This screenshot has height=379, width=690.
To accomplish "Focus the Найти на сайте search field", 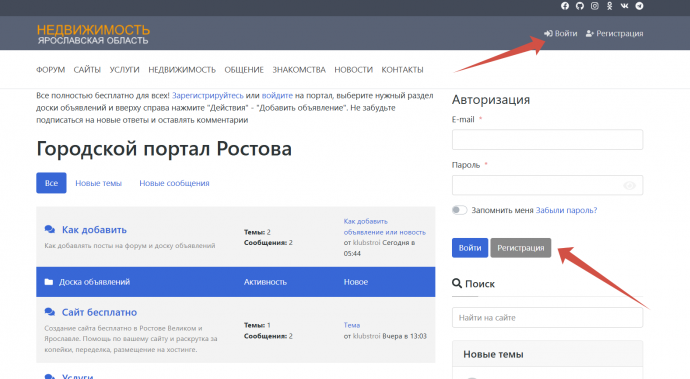I will pyautogui.click(x=547, y=317).
